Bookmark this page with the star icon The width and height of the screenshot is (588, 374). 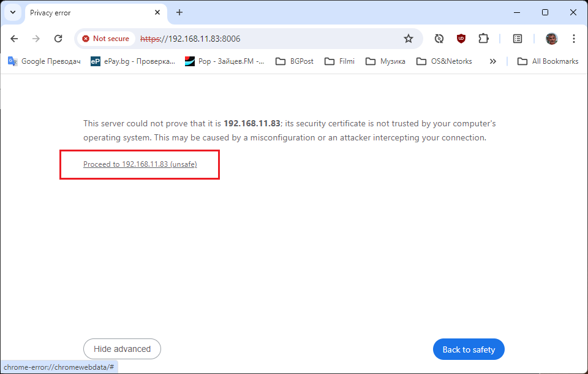pyautogui.click(x=409, y=39)
